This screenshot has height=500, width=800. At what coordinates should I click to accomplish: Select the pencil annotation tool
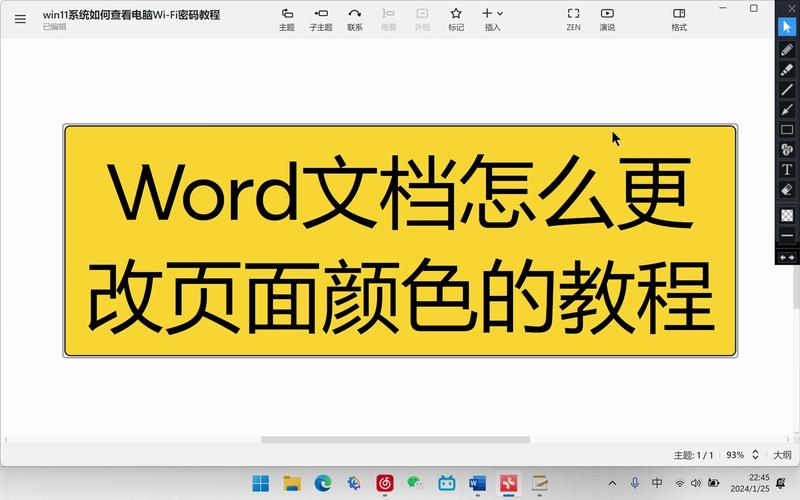(x=787, y=49)
